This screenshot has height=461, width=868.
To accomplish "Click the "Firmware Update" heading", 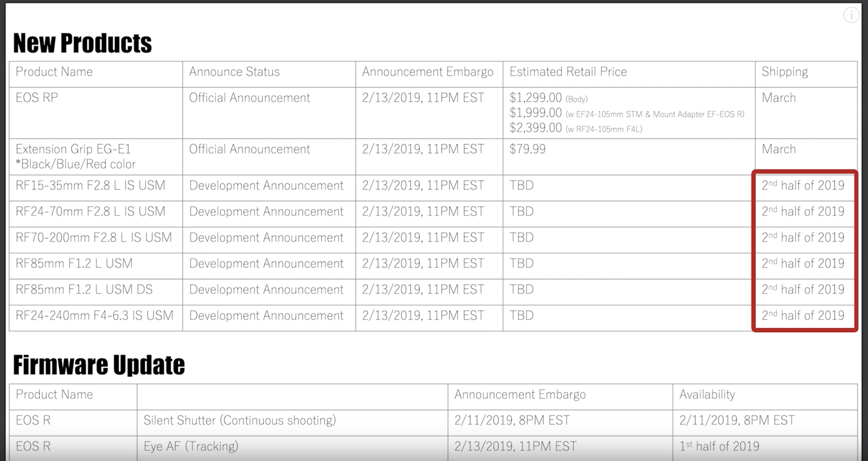I will click(x=99, y=365).
